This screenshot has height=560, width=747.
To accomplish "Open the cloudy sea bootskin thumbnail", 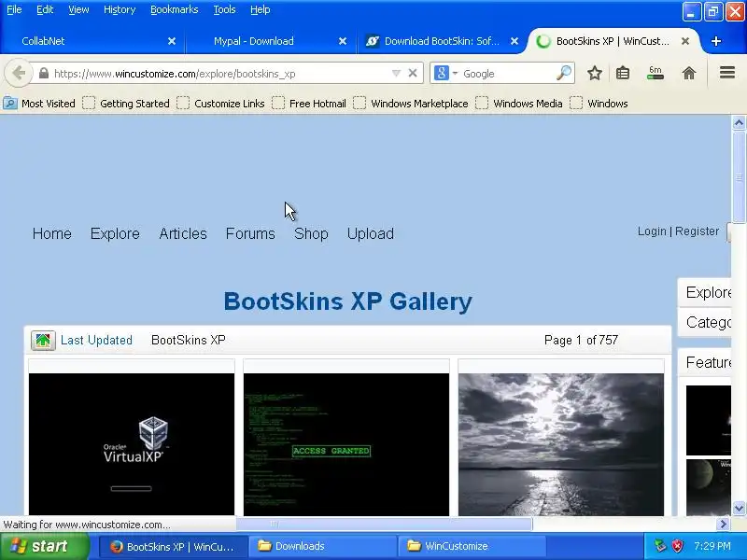I will 561,444.
